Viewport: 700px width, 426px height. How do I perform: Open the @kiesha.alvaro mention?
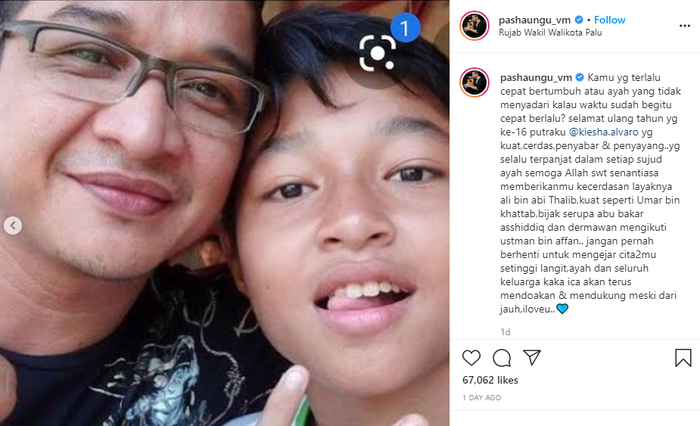[604, 132]
